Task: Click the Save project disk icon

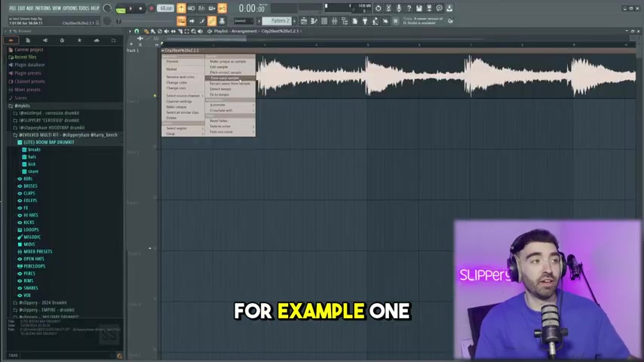Action: coord(419,8)
